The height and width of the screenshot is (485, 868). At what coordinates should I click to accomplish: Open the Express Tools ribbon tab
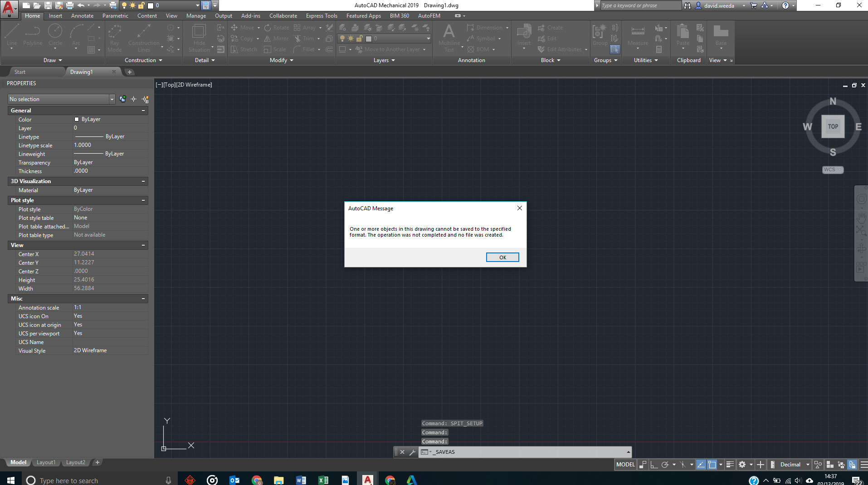[x=322, y=16]
